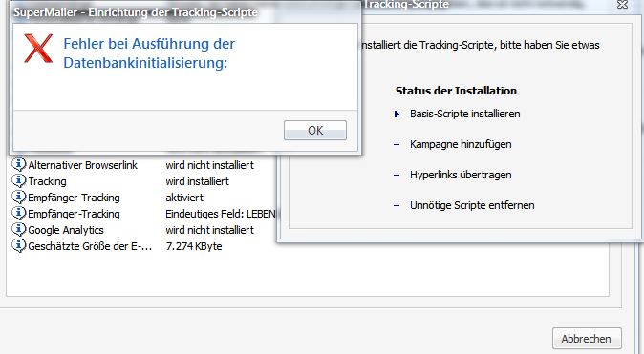
Task: Click 'wird nicht installiert' in Alternativer Browserlink row
Action: click(x=210, y=165)
